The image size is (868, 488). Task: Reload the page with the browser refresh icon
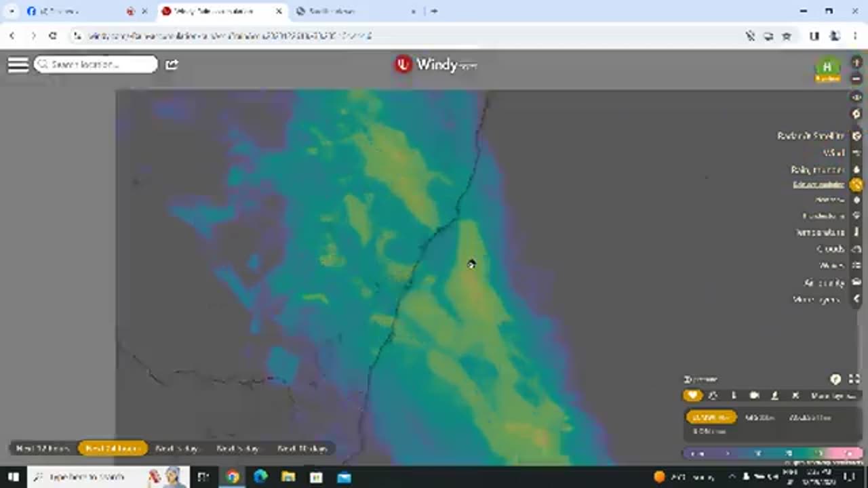[x=52, y=35]
